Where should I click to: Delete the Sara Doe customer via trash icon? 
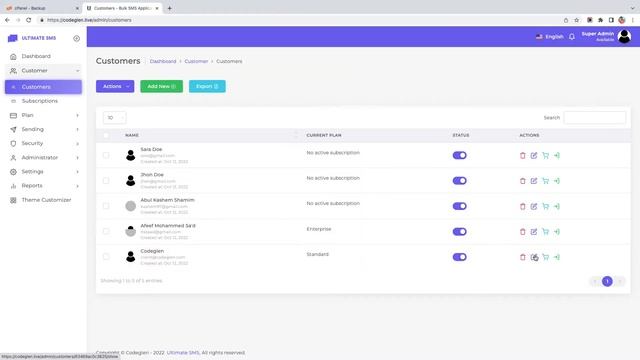click(522, 156)
